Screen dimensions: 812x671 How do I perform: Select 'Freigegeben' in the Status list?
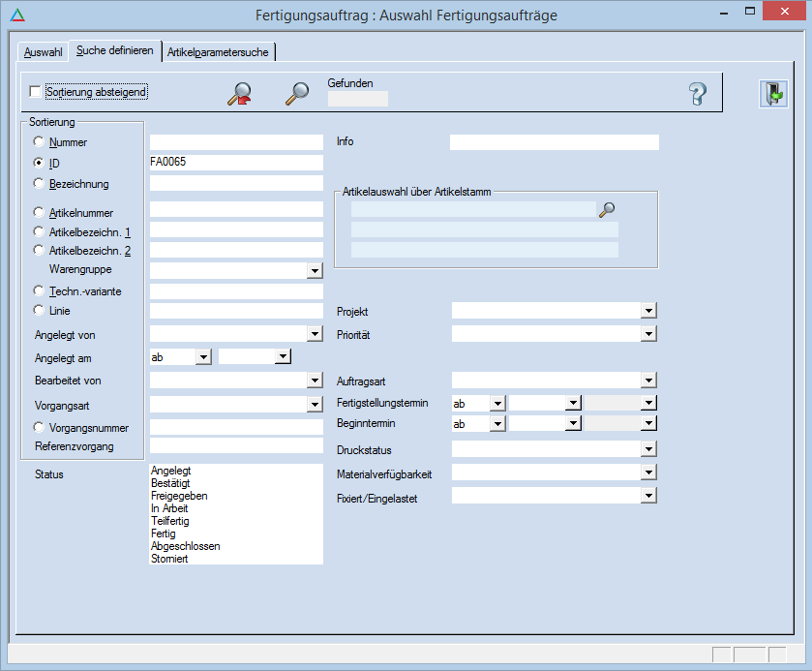point(179,496)
